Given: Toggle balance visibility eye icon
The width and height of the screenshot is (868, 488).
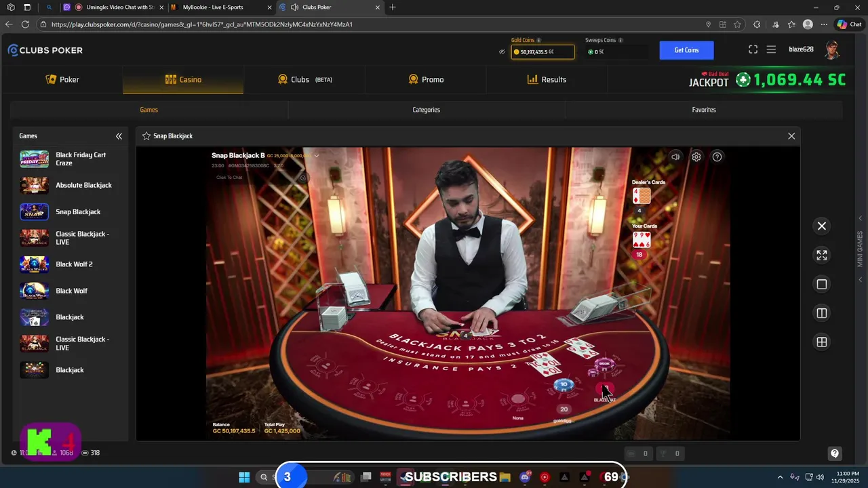Looking at the screenshot, I should point(502,52).
